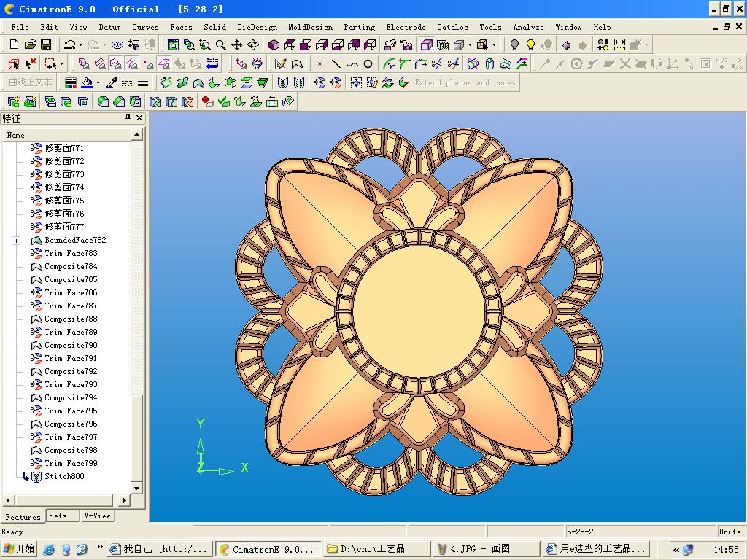Click the Measure ruler icon

point(619,45)
